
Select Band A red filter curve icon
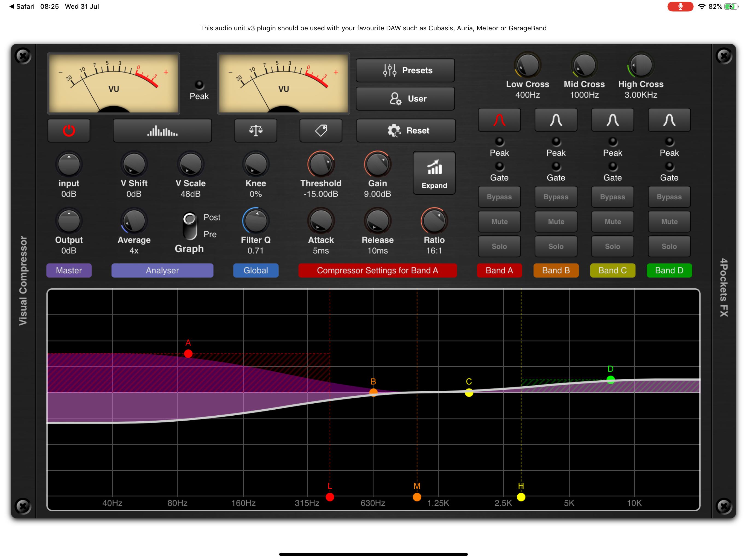[x=499, y=120]
